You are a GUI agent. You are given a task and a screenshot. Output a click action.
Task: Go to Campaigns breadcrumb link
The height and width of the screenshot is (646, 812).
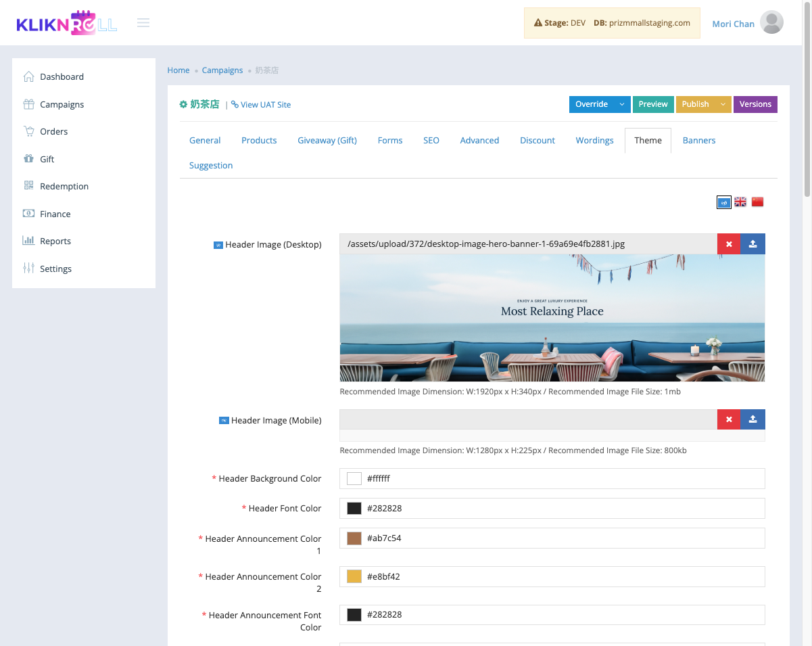[222, 70]
